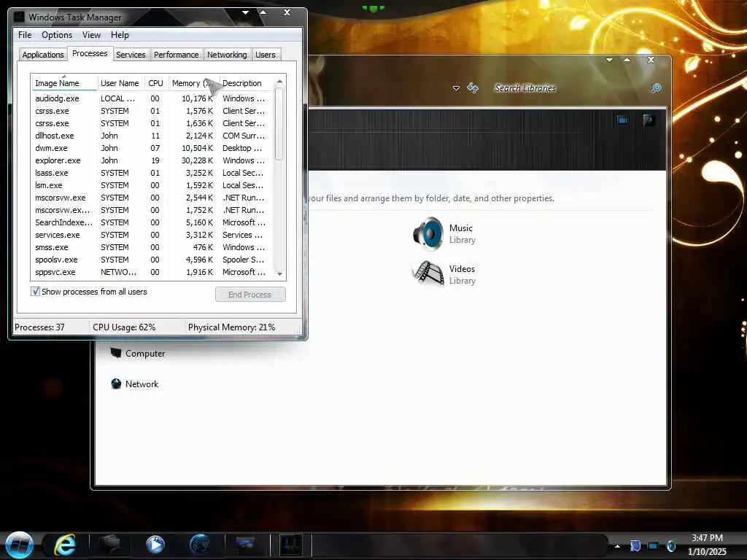Sort by Image Name column header
The height and width of the screenshot is (560, 747).
click(64, 83)
